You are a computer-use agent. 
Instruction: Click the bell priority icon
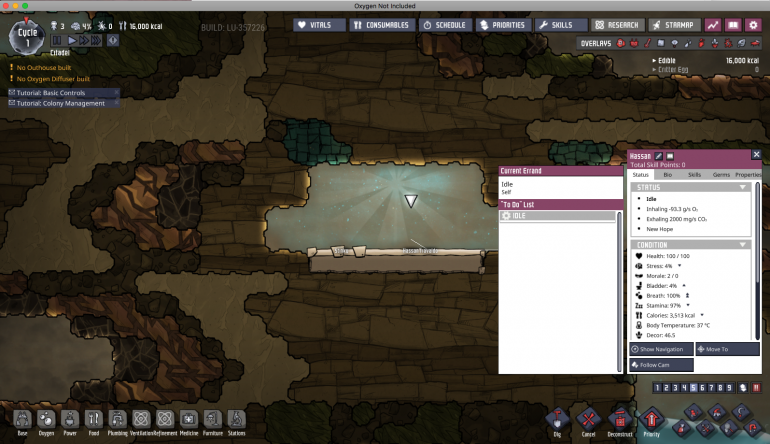tap(743, 388)
